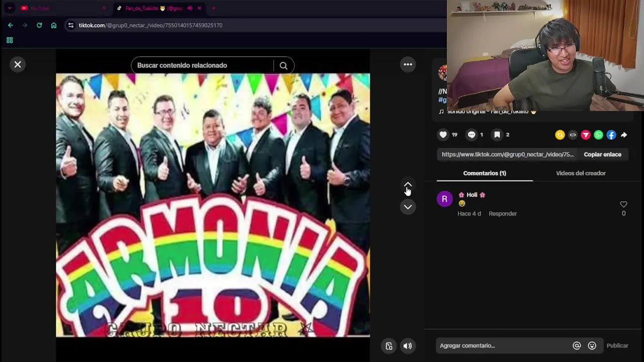Open the emoji picker in comment box

[592, 345]
